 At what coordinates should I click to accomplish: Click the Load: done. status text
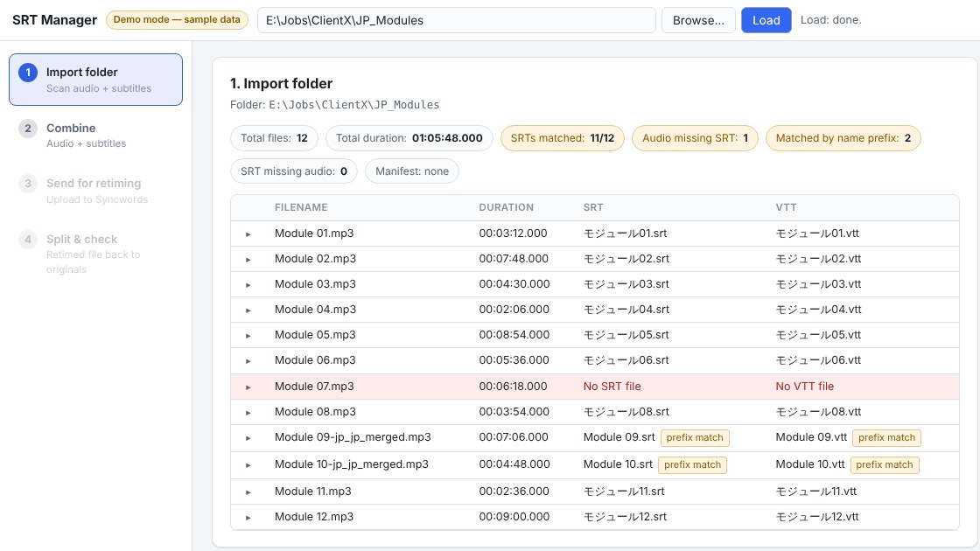tap(830, 20)
